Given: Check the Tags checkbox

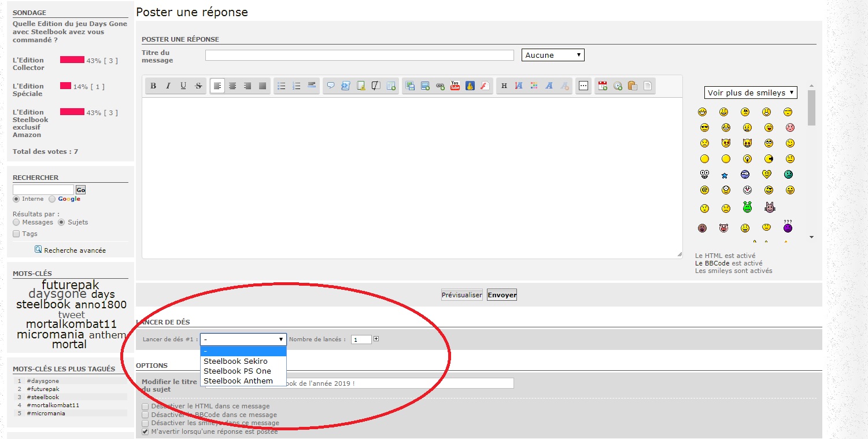Looking at the screenshot, I should 16,234.
